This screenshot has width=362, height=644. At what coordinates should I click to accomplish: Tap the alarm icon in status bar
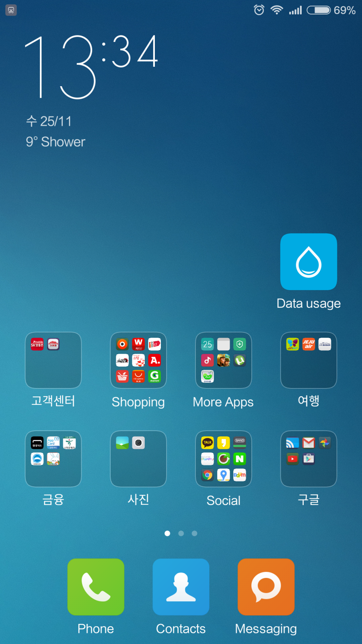[x=259, y=10]
